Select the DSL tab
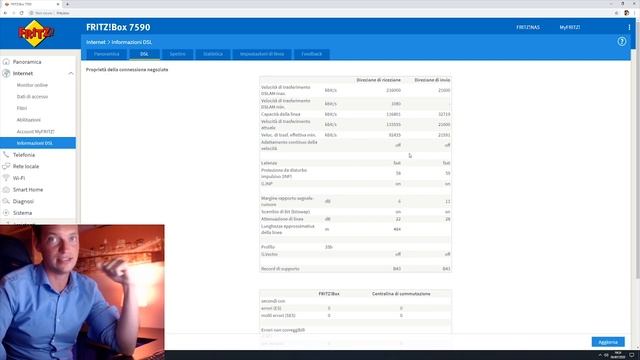Viewport: 640px width, 360px height. click(x=144, y=54)
